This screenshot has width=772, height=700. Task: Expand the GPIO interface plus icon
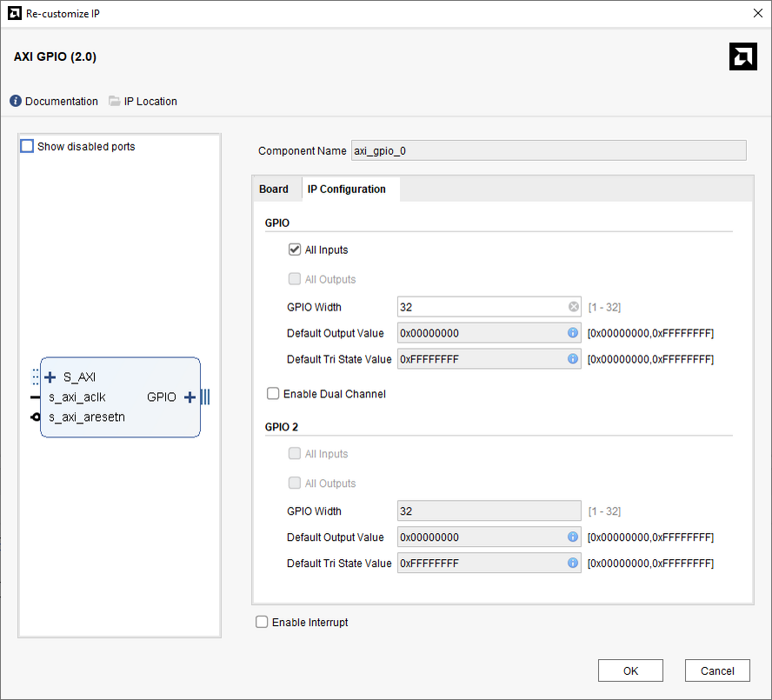[190, 397]
